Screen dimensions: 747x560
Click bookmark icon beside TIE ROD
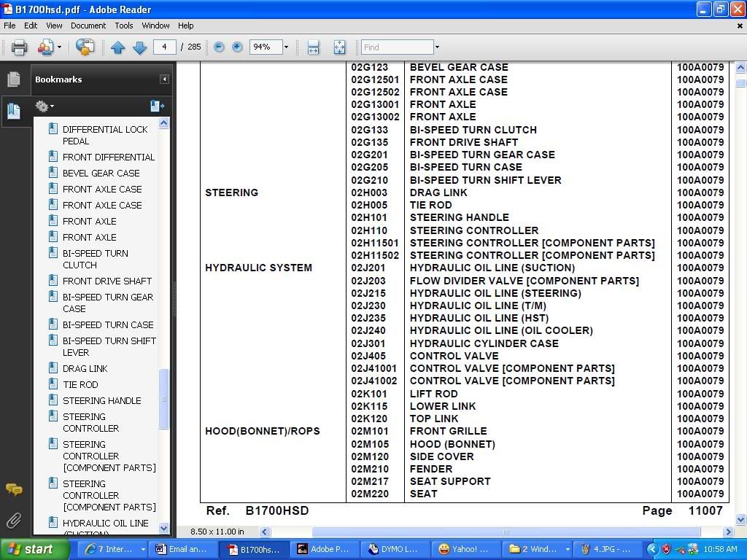(x=53, y=384)
